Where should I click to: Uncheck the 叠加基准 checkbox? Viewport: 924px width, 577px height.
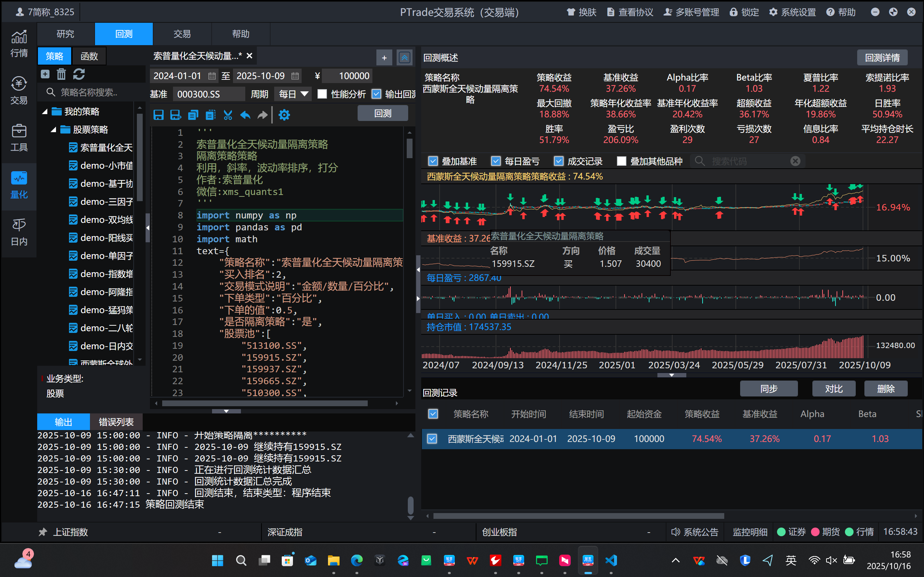tap(433, 161)
